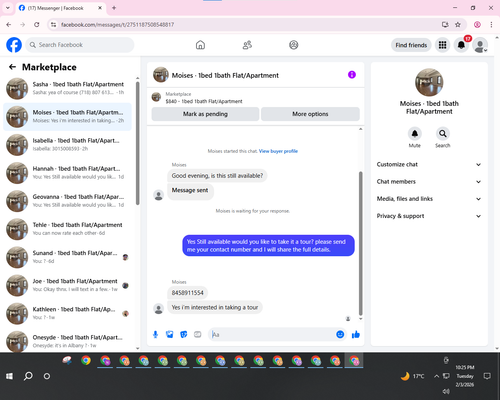Click Mark as pending button
Viewport: 500px width, 400px height.
point(205,114)
